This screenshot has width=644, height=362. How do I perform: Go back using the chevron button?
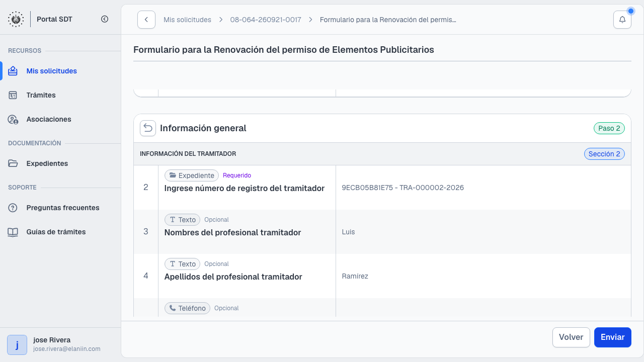pyautogui.click(x=146, y=20)
